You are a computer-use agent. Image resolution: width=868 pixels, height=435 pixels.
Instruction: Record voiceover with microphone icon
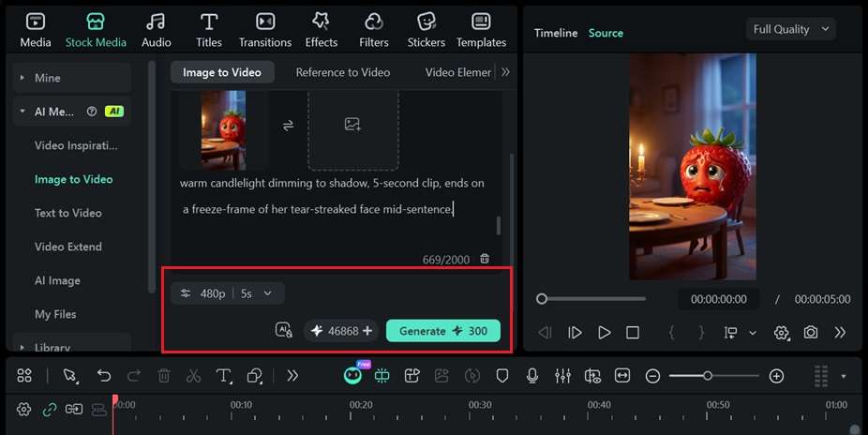532,376
